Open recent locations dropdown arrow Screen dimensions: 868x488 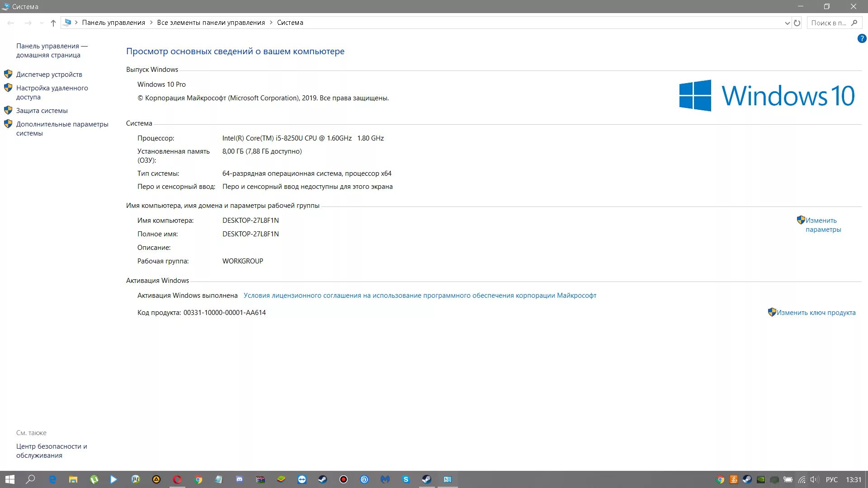42,23
